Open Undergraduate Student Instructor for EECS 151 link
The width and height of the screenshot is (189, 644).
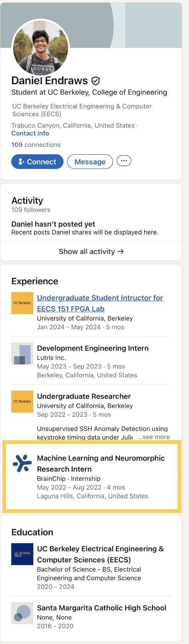[100, 303]
